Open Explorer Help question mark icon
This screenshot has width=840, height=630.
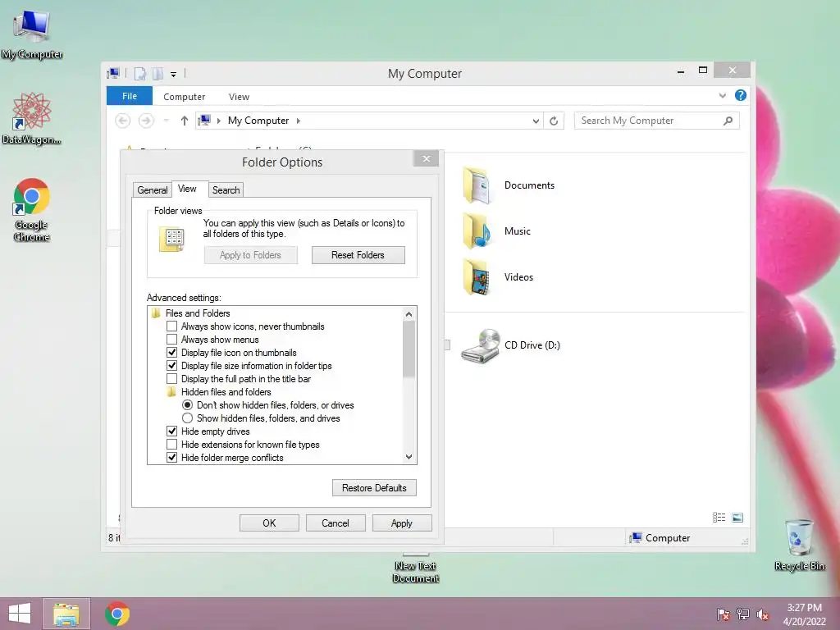741,95
